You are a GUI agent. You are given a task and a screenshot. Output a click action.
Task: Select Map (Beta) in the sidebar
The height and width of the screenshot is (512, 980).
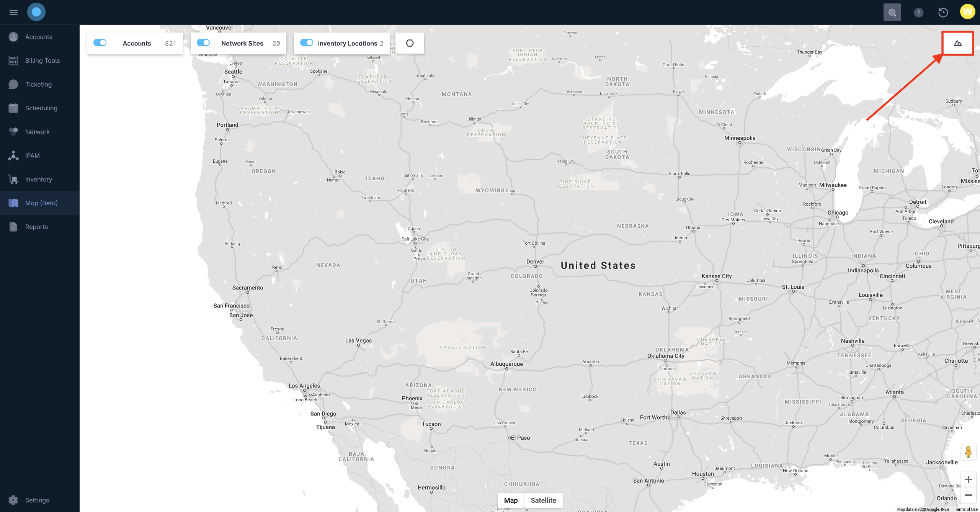coord(40,203)
